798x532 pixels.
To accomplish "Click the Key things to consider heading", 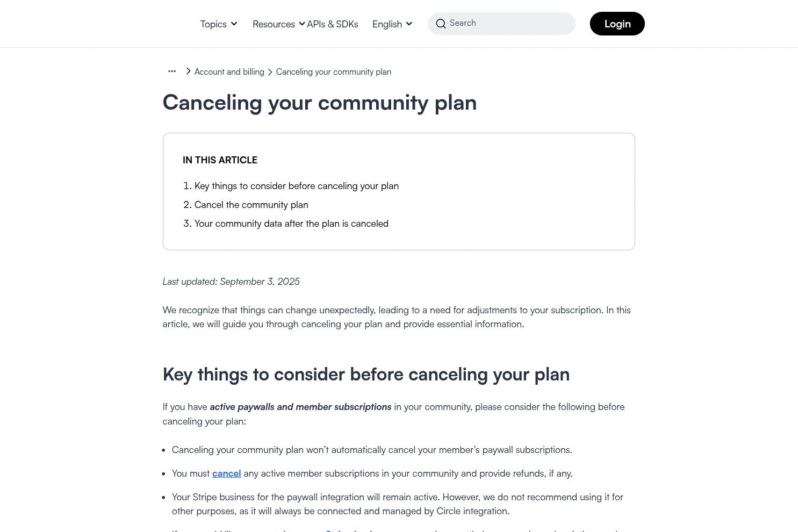I will [366, 374].
